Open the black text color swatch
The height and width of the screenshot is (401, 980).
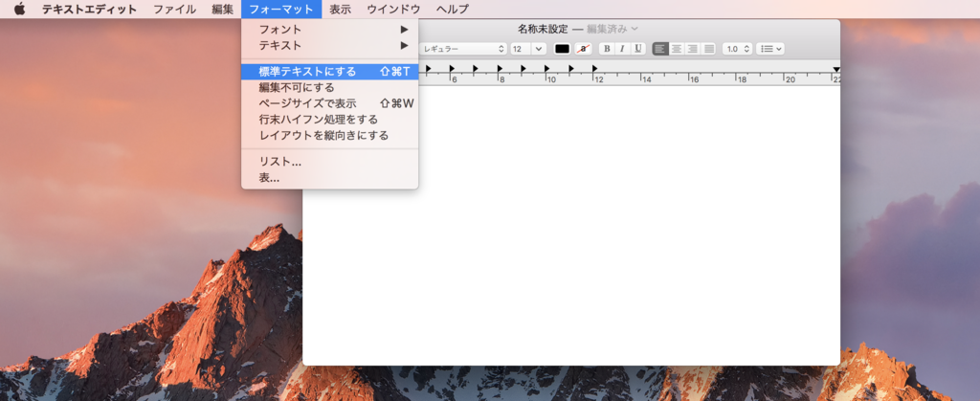563,49
